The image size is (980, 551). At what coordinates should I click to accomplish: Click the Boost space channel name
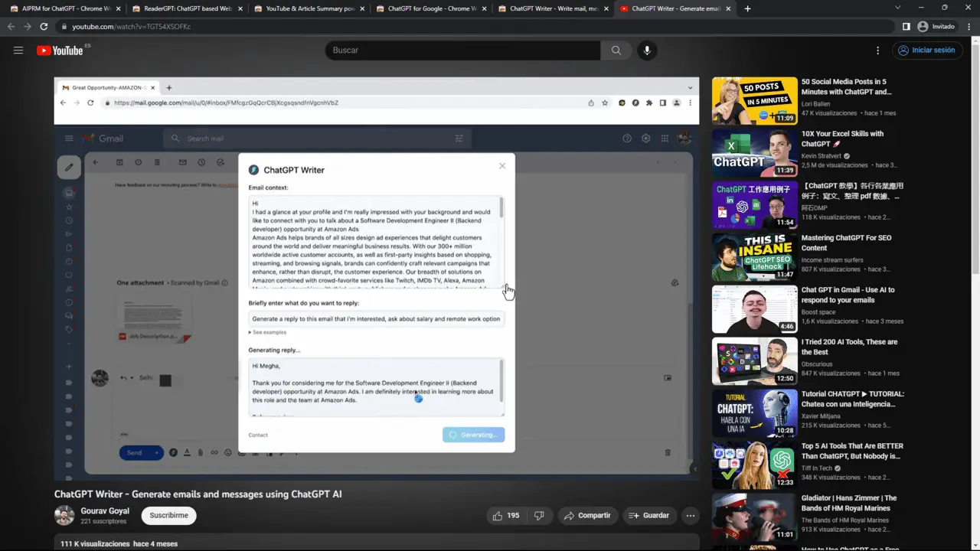pos(818,311)
